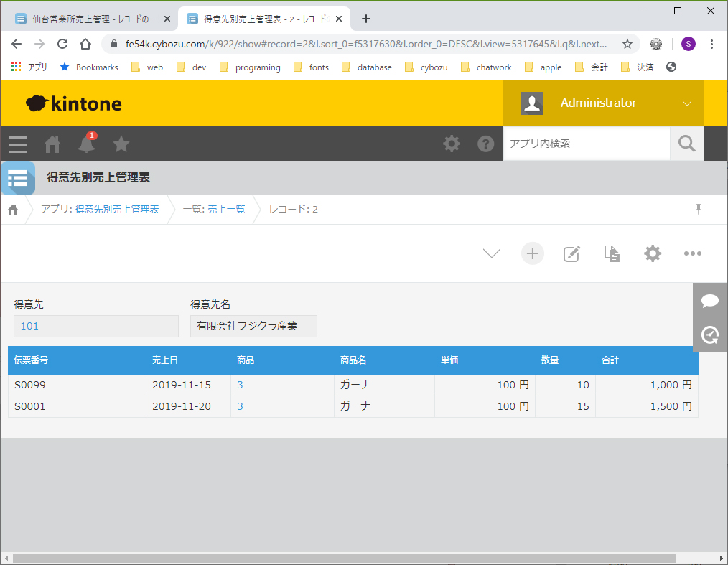Click the 得意先別売上管理表 breadcrumb link
The width and height of the screenshot is (728, 565).
117,210
